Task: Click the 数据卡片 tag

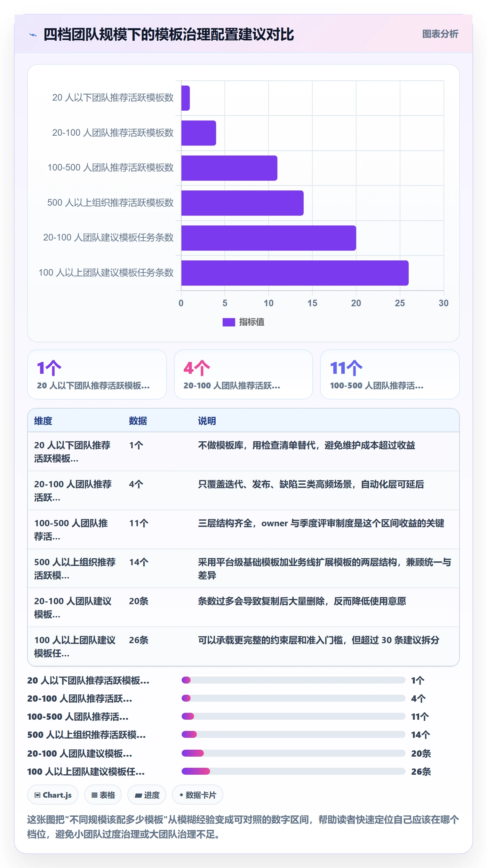Action: tap(198, 795)
